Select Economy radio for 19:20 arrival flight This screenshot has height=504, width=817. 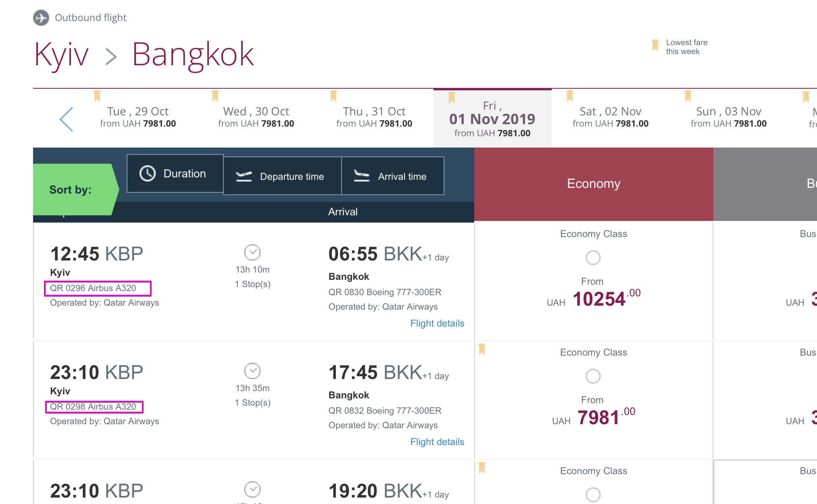593,494
